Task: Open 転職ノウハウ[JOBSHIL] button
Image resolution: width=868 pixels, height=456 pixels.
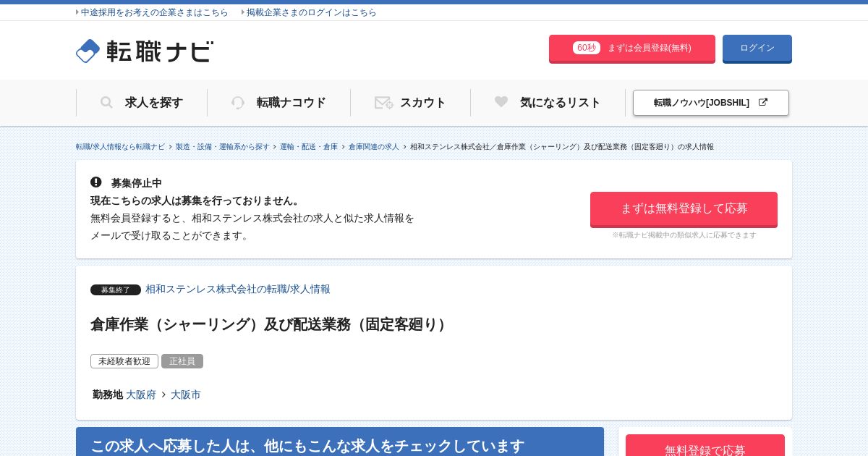Action: click(x=711, y=103)
